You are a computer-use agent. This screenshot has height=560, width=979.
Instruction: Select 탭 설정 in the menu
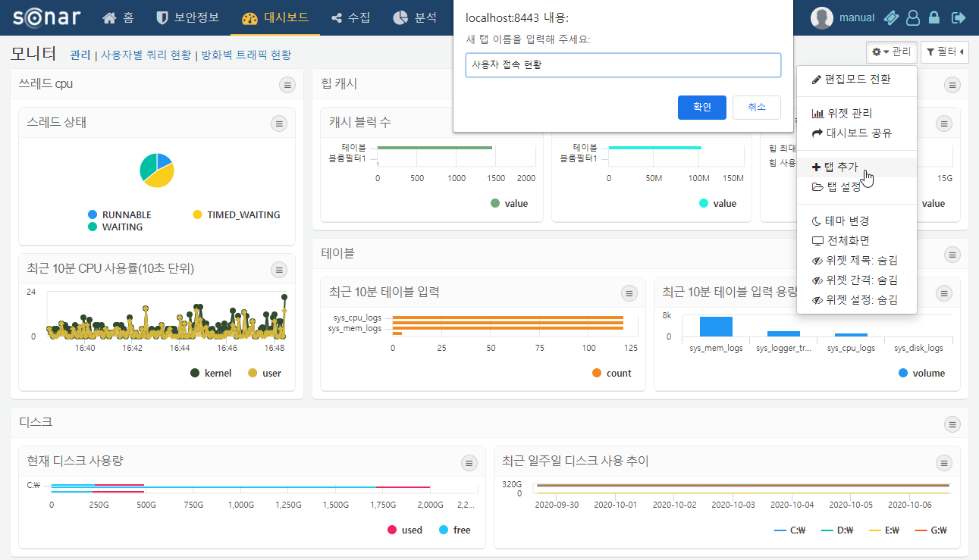point(857,186)
